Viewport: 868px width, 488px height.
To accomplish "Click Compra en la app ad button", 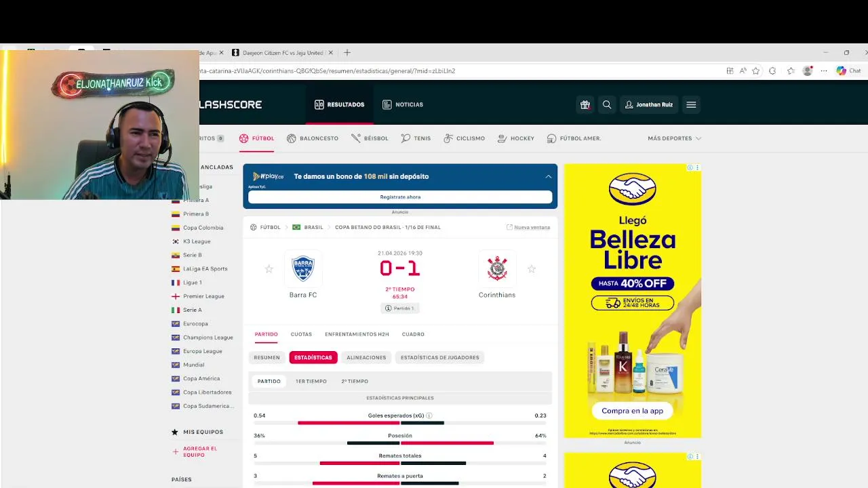I will 632,411.
